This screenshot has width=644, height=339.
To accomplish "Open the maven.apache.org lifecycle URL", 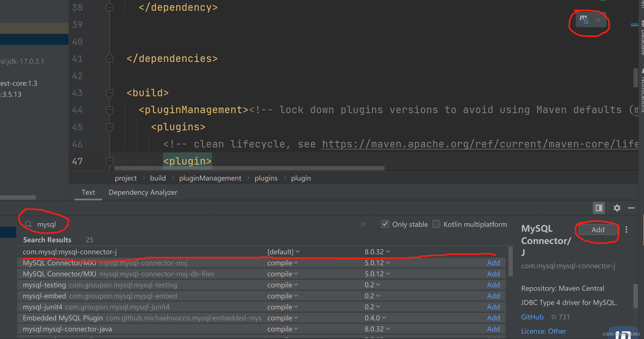I will 480,144.
